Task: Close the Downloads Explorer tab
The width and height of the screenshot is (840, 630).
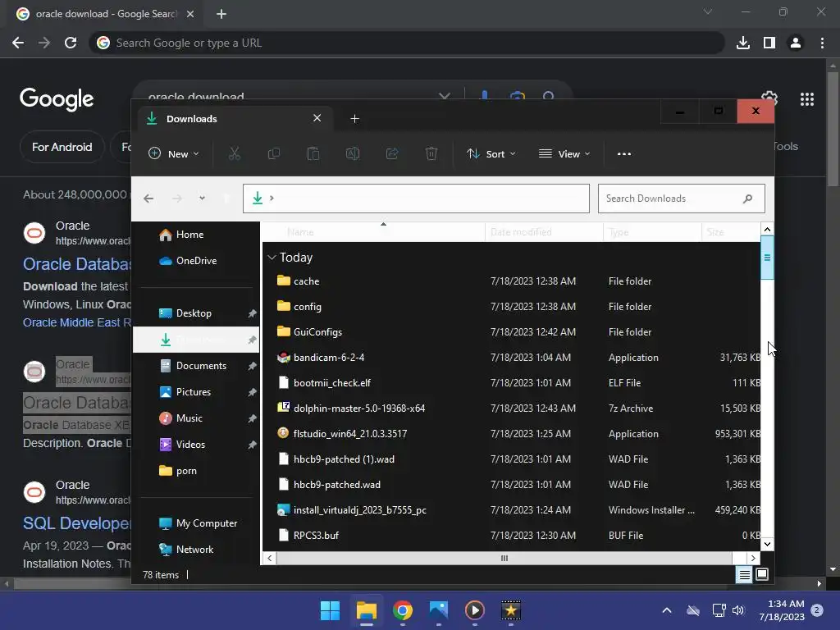Action: (x=317, y=118)
